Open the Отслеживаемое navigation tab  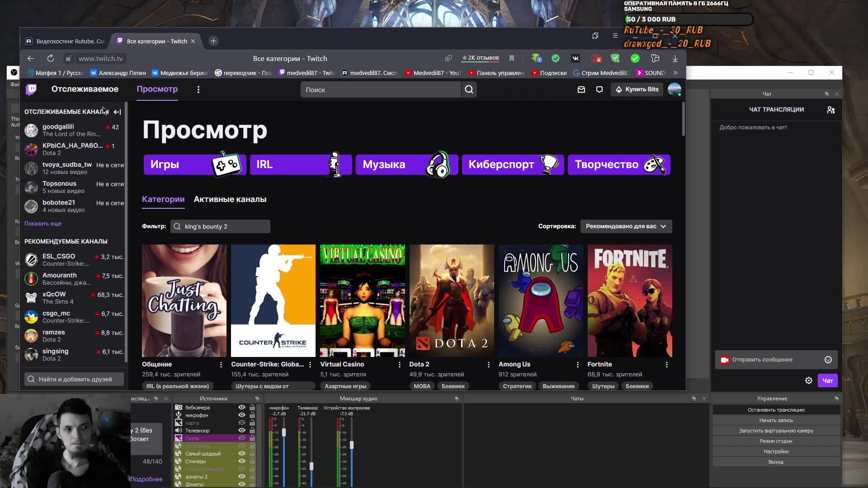click(x=85, y=89)
